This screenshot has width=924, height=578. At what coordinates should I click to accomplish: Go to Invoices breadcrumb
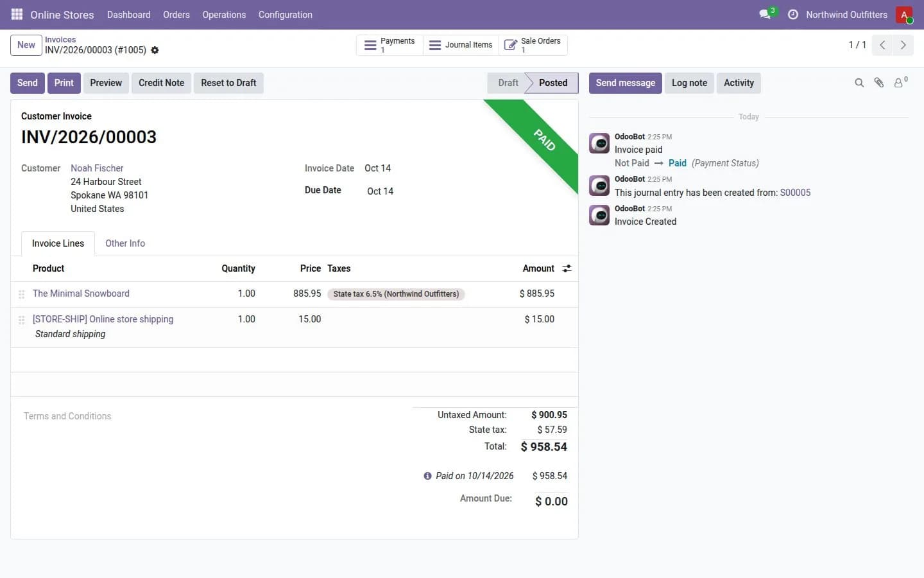click(x=60, y=40)
